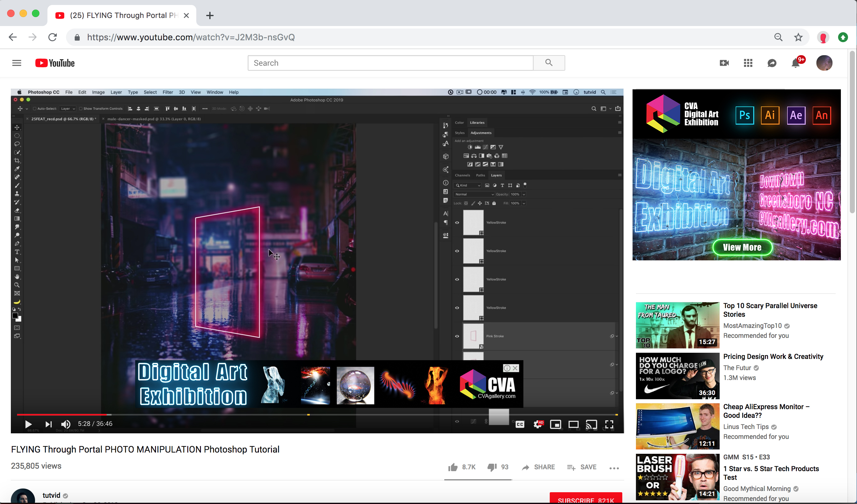Click the SUBSCRIBE button

pyautogui.click(x=586, y=498)
